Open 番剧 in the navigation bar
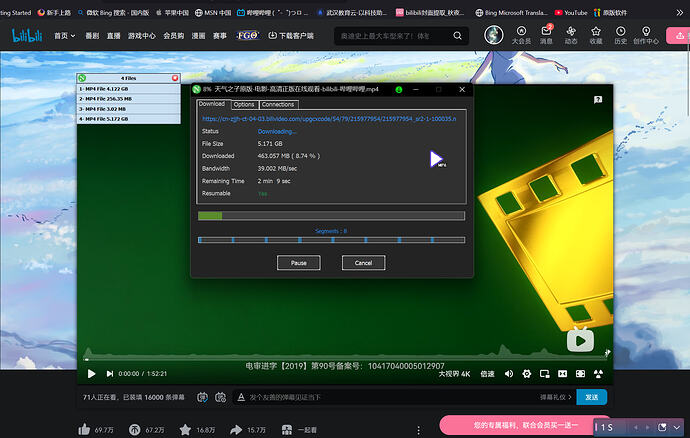Viewport: 690px width, 438px height. (92, 36)
